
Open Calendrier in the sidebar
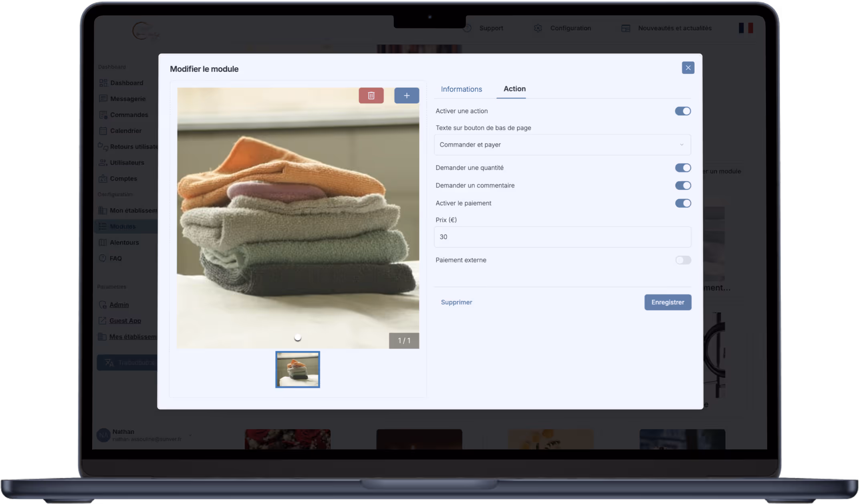[126, 131]
